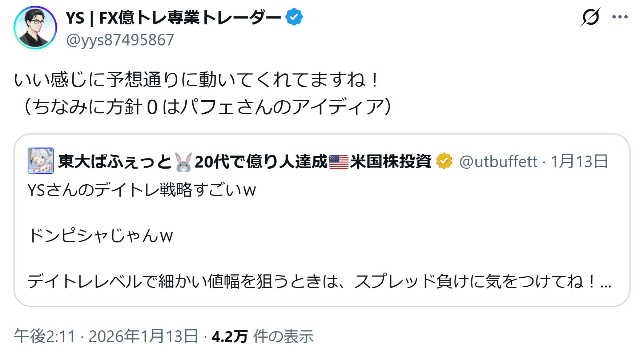Click the US flag emoji in the quoted author name
The height and width of the screenshot is (362, 644).
[x=338, y=162]
